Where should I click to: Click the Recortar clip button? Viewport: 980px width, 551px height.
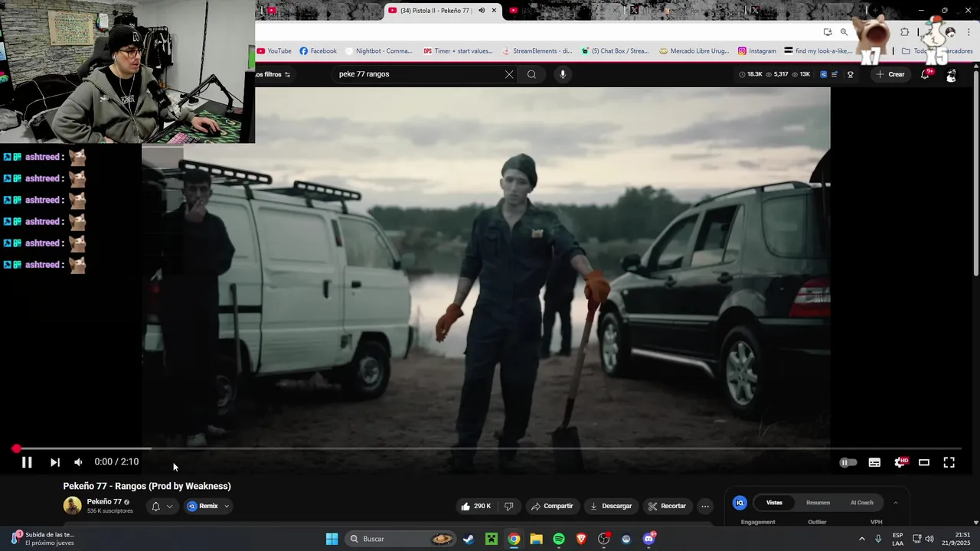pos(667,506)
